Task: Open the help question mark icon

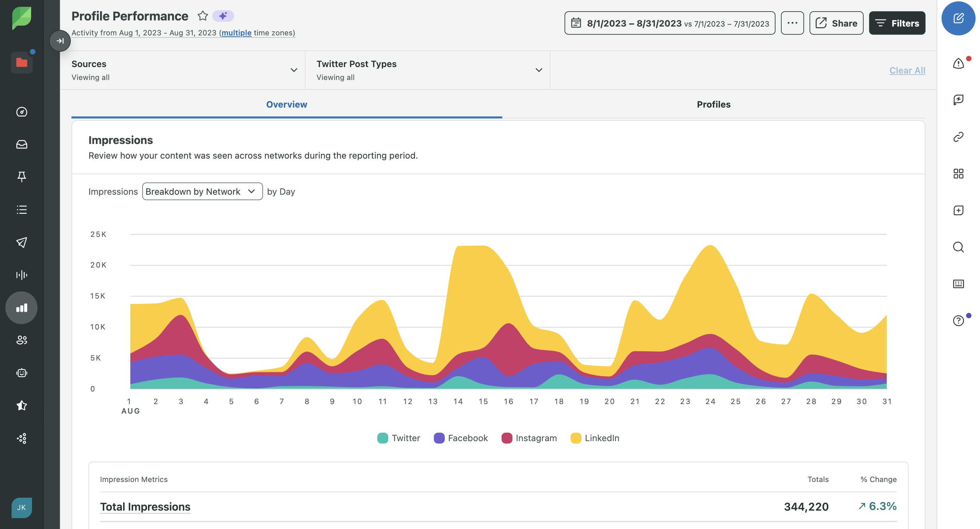Action: [958, 320]
